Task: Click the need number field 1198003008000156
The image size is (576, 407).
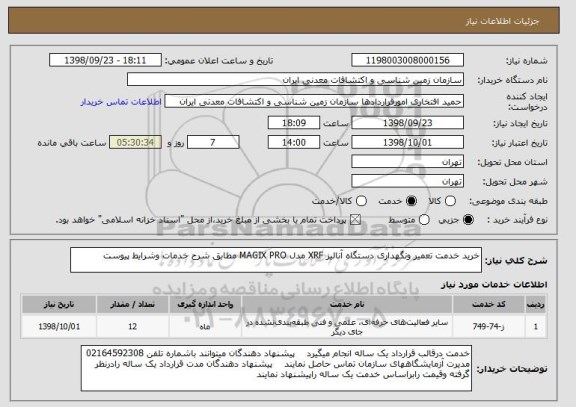Action: click(x=407, y=60)
